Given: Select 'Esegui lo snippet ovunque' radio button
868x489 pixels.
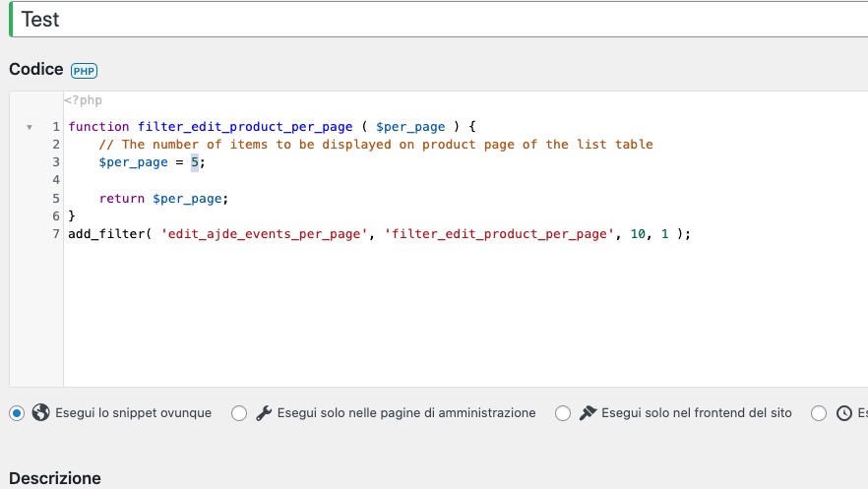Looking at the screenshot, I should 17,413.
